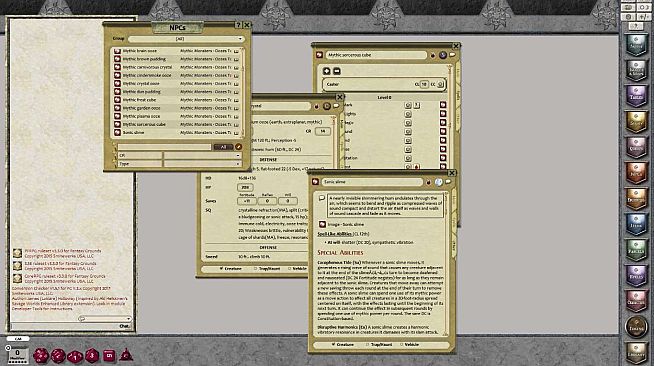Click the speech bubble icon in Sonic slime header
The width and height of the screenshot is (654, 366).
tap(448, 182)
